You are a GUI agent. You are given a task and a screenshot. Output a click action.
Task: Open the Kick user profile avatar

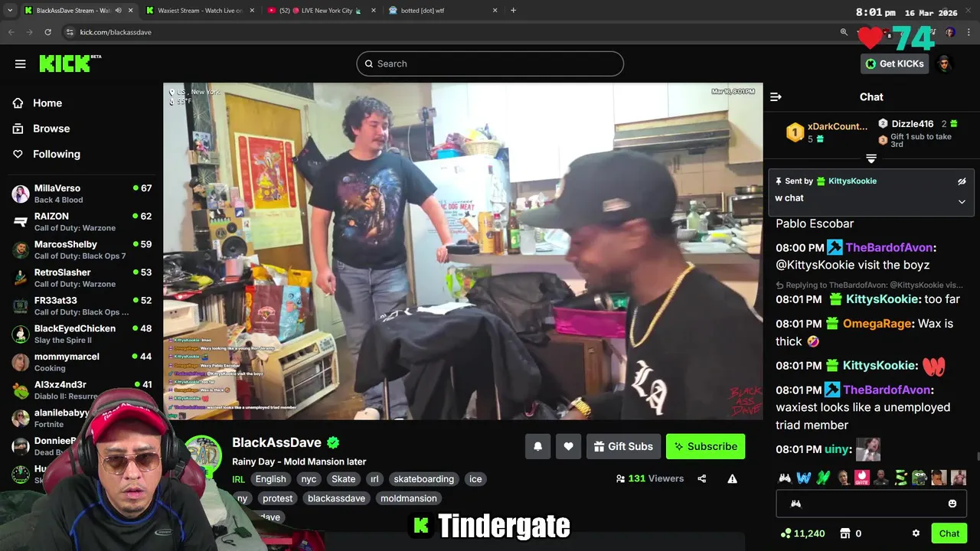coord(944,64)
